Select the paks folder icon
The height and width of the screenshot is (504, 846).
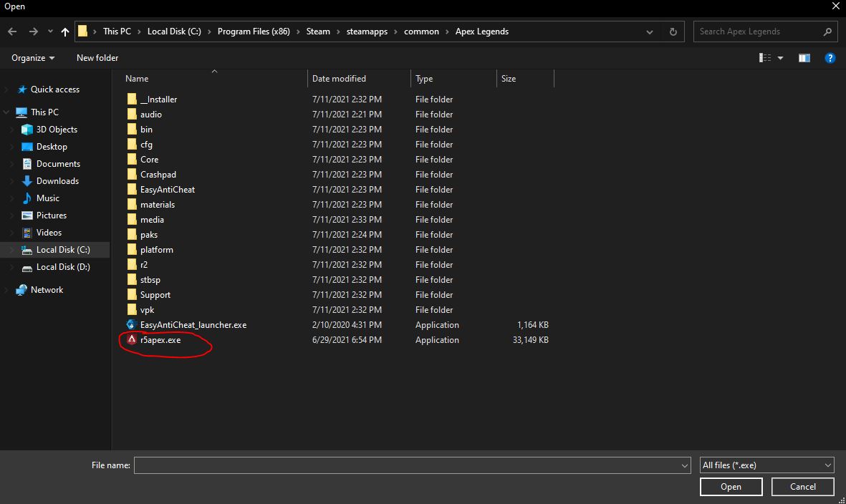coord(132,235)
